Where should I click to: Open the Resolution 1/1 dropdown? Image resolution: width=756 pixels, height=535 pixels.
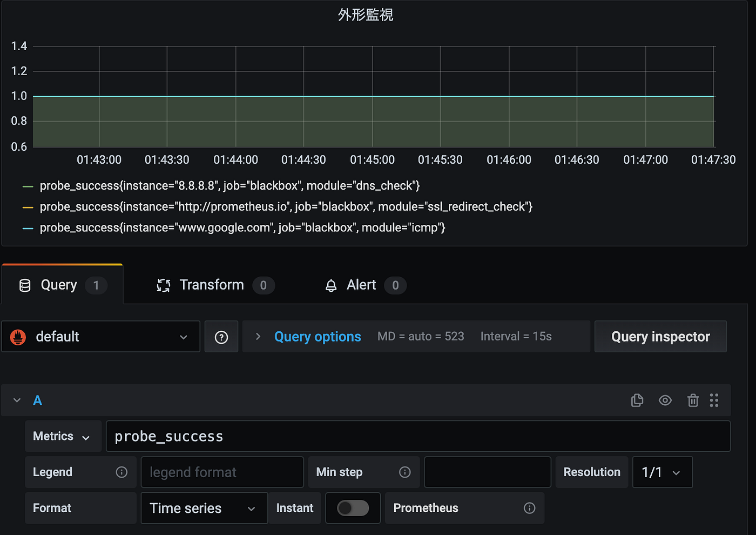tap(663, 472)
